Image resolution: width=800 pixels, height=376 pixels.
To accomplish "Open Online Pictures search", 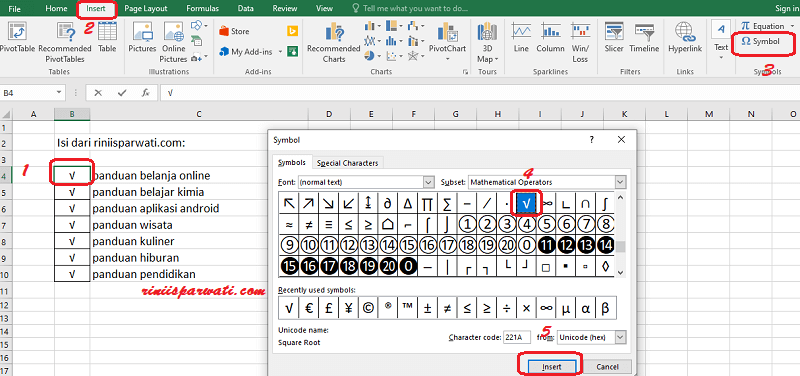I will [x=173, y=42].
